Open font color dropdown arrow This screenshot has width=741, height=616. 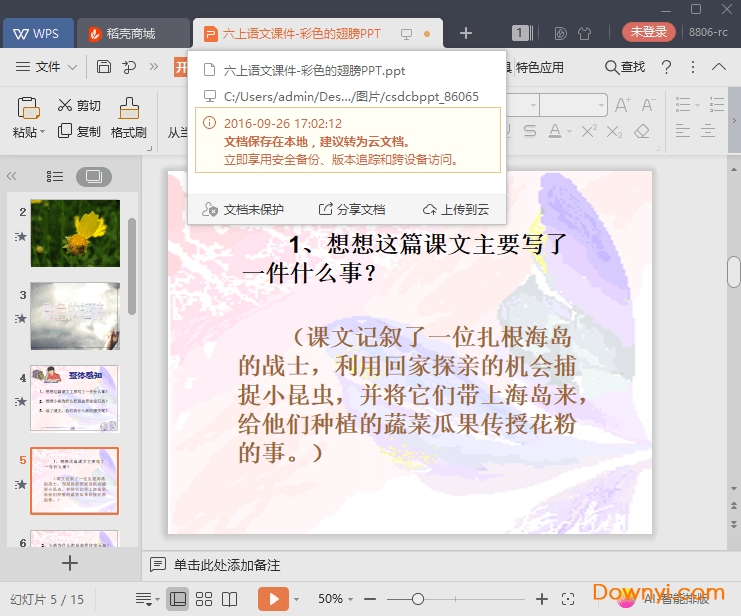(x=569, y=131)
